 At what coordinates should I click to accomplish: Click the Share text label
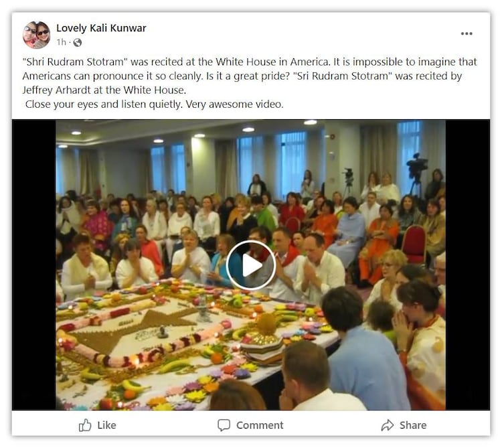[x=413, y=425]
